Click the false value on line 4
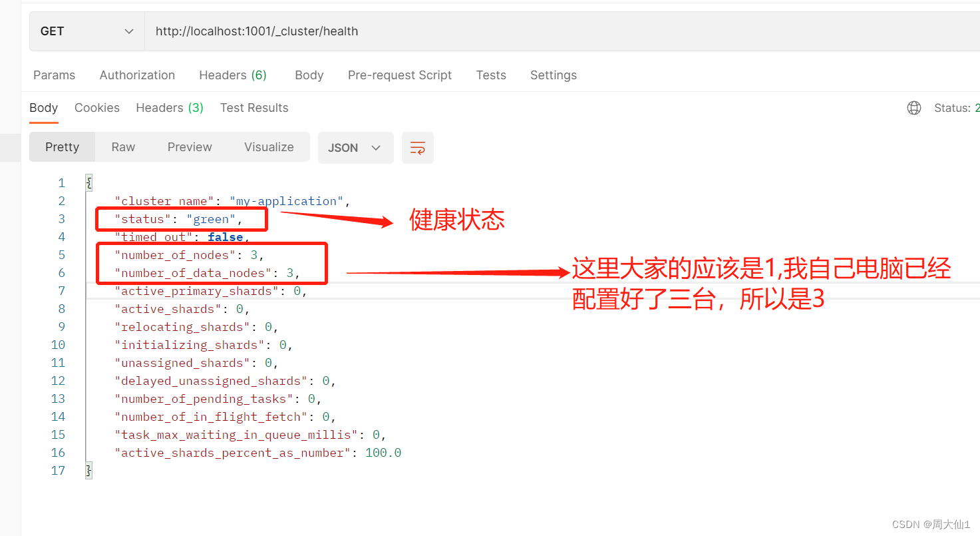Viewport: 980px width, 536px height. click(x=226, y=237)
